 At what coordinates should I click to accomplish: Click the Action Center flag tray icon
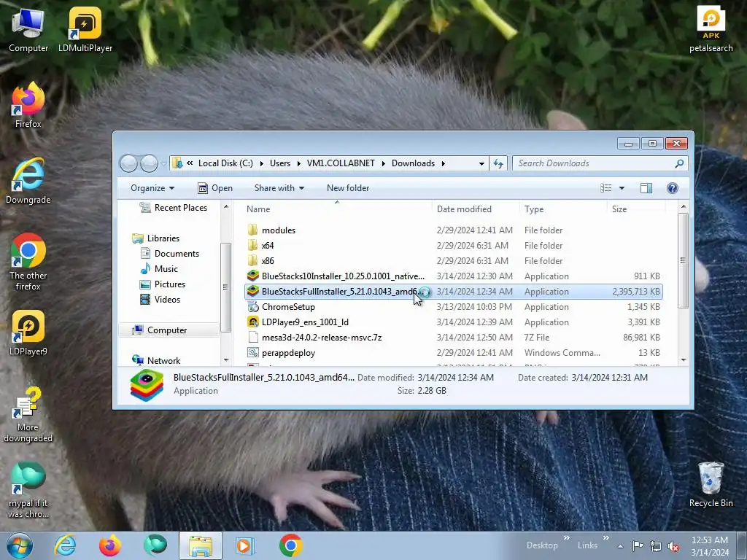click(638, 545)
